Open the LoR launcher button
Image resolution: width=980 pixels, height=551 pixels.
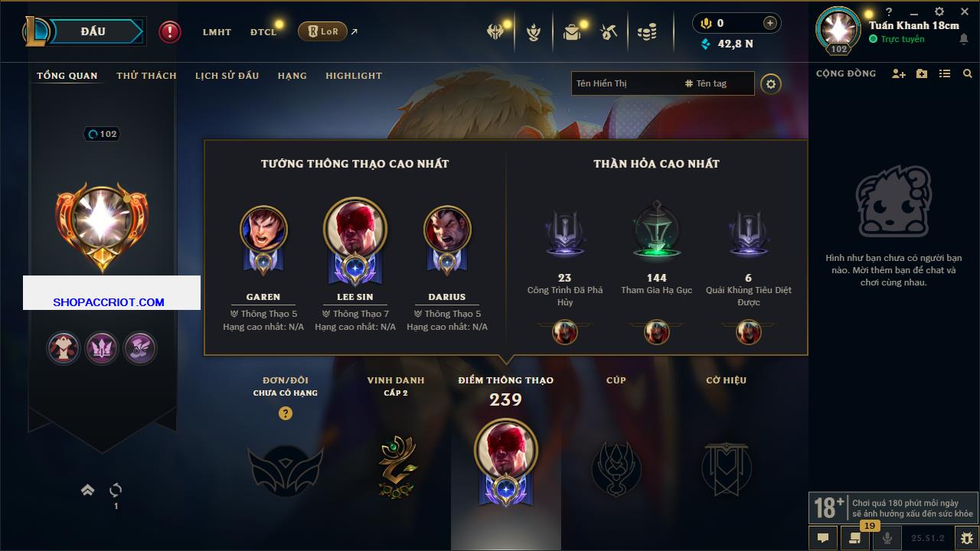(x=322, y=31)
